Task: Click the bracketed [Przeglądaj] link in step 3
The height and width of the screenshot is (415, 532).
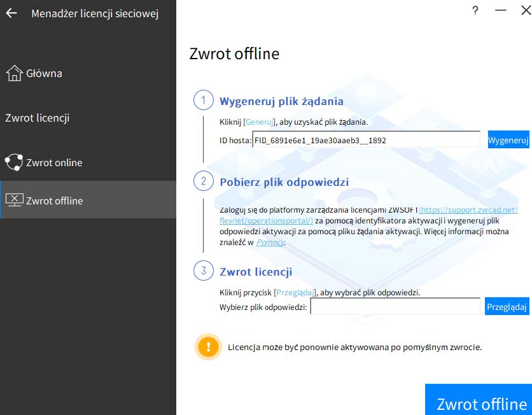Action: (295, 292)
